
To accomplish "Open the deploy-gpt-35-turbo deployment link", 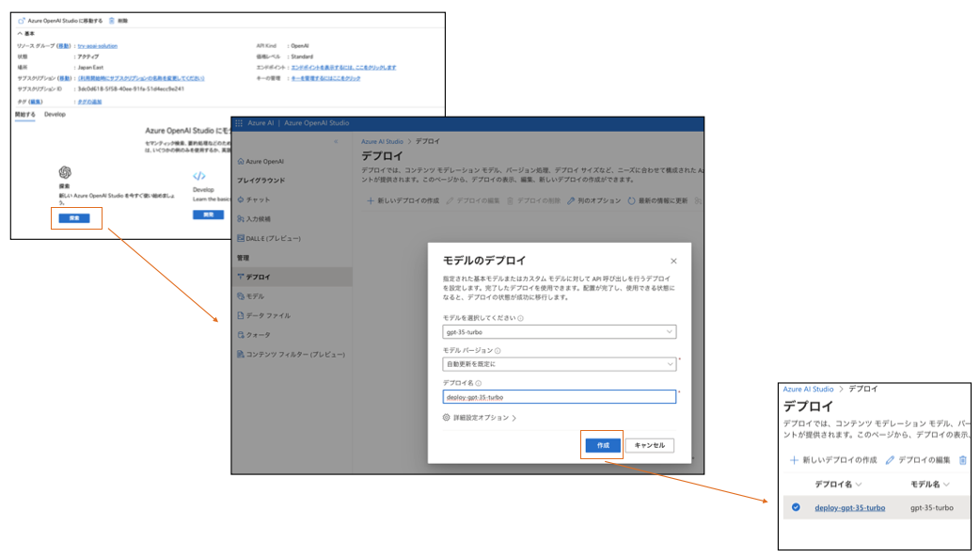I will coord(849,508).
